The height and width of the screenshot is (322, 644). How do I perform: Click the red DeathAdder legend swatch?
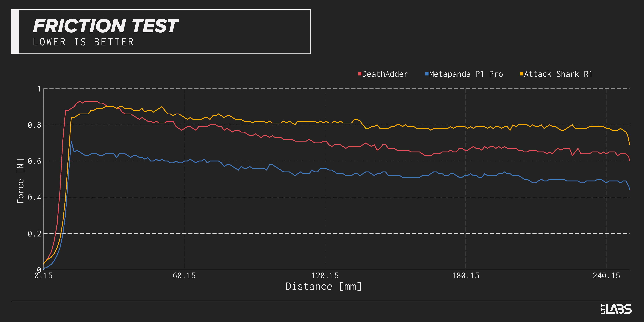point(360,74)
